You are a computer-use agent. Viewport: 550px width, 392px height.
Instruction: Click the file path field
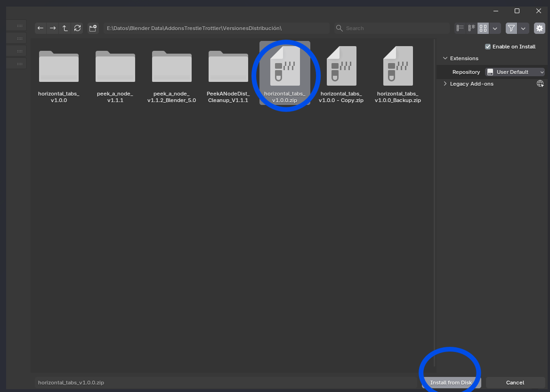[x=217, y=28]
